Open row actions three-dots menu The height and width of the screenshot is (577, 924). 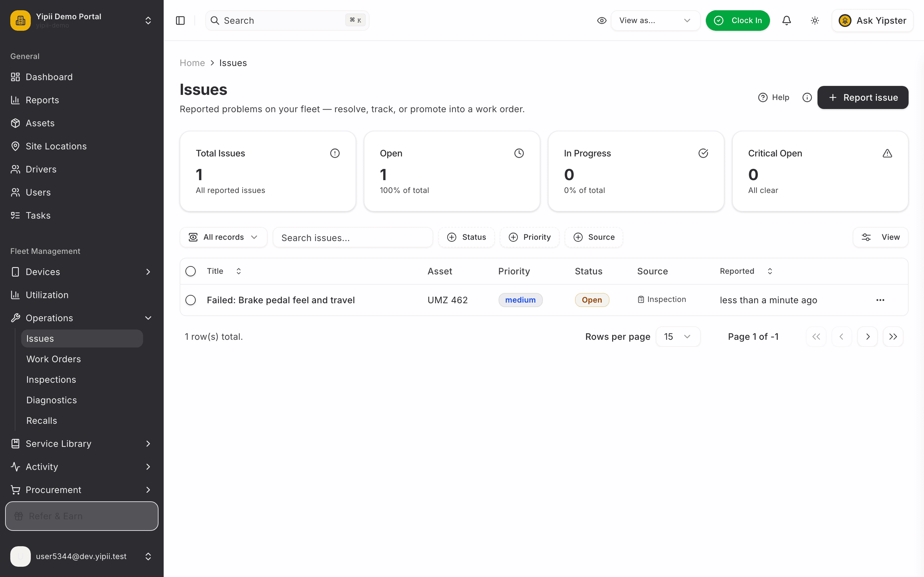pos(880,300)
